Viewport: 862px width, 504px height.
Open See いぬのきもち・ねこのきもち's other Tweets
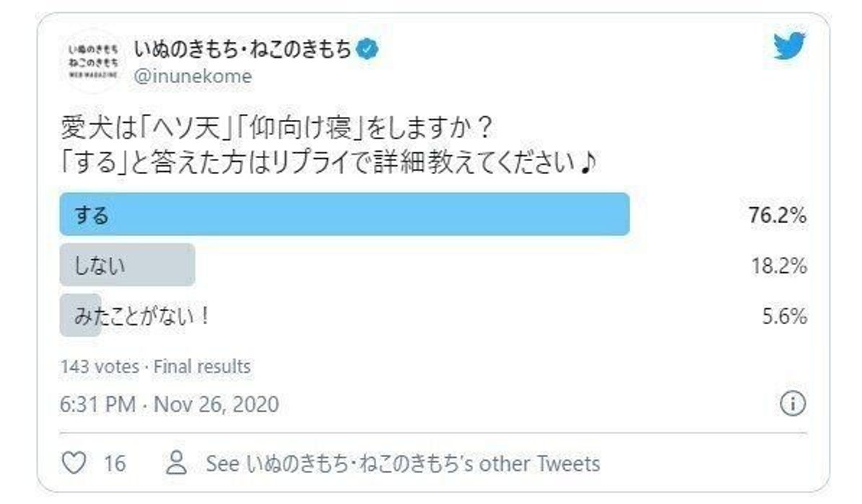403,463
